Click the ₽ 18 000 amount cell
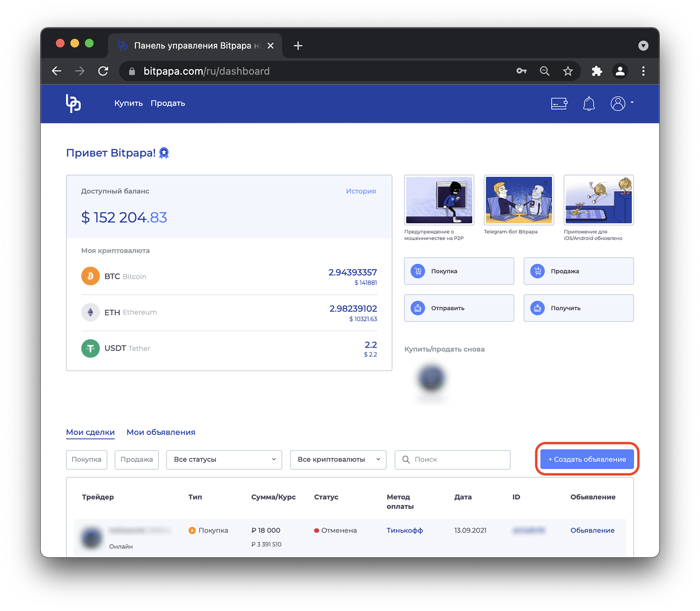Viewport: 700px width, 611px height. click(x=266, y=530)
